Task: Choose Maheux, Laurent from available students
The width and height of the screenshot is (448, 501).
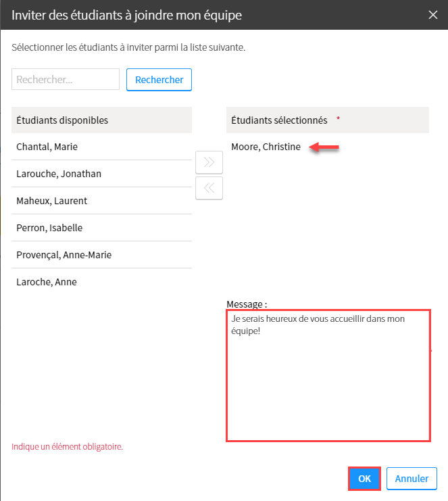Action: pyautogui.click(x=101, y=201)
